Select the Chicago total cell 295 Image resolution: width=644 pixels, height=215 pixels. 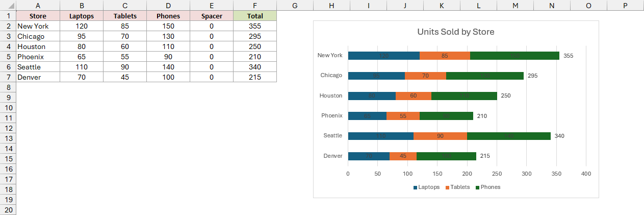(x=255, y=36)
